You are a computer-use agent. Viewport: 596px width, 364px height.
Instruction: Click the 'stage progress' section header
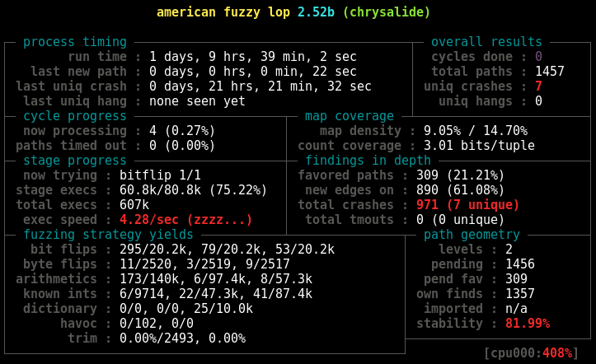click(x=75, y=160)
